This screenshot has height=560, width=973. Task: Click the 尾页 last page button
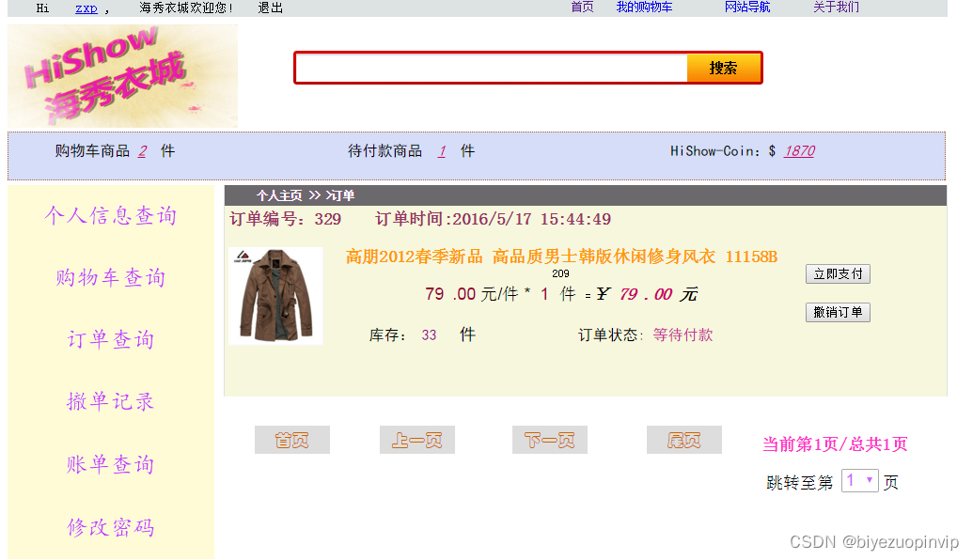(683, 440)
